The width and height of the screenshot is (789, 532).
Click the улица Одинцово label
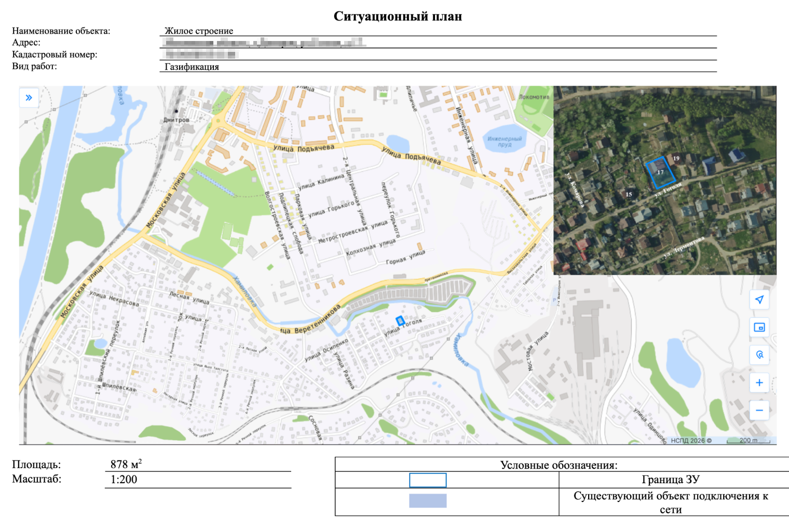[x=650, y=425]
